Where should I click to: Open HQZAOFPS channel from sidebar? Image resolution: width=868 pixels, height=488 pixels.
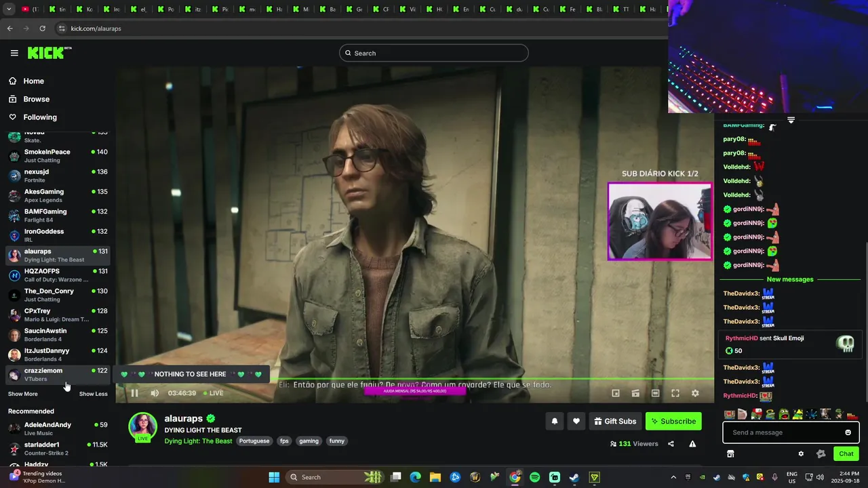(58, 275)
